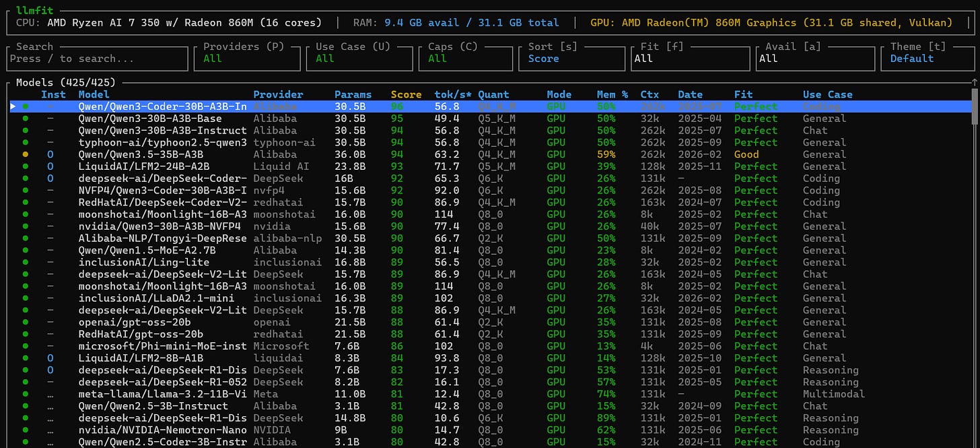Click the 2025-11 date cell

[x=699, y=166]
